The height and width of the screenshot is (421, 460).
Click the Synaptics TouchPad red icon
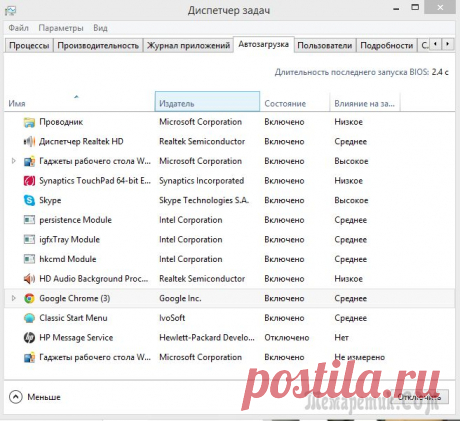[x=29, y=181]
